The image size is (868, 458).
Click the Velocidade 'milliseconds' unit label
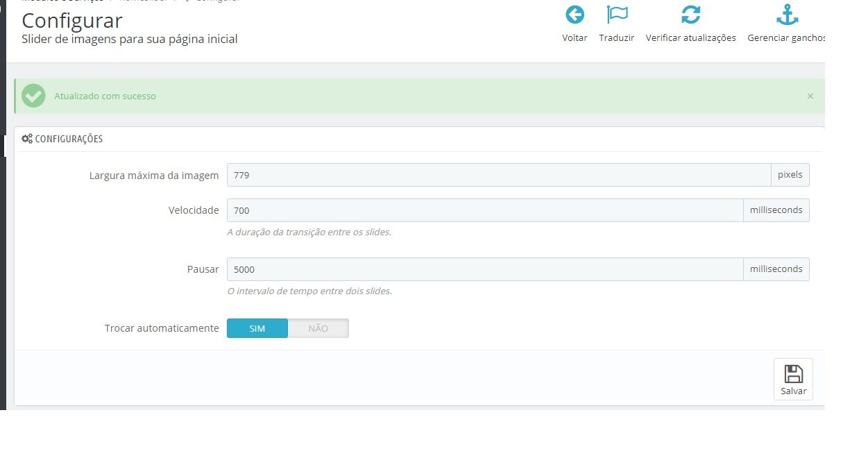pyautogui.click(x=776, y=210)
